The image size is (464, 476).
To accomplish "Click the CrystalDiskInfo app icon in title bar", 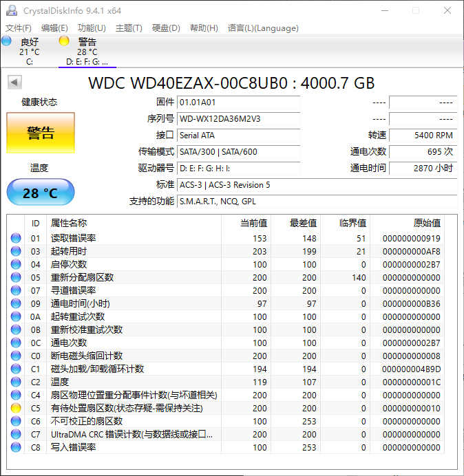I will (12, 10).
